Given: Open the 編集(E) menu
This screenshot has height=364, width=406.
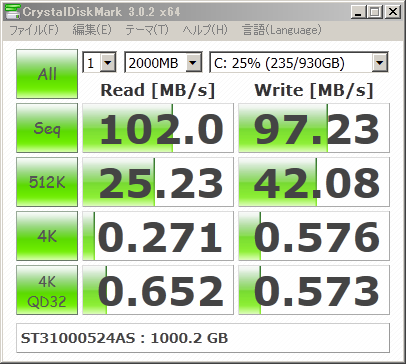Looking at the screenshot, I should 92,30.
